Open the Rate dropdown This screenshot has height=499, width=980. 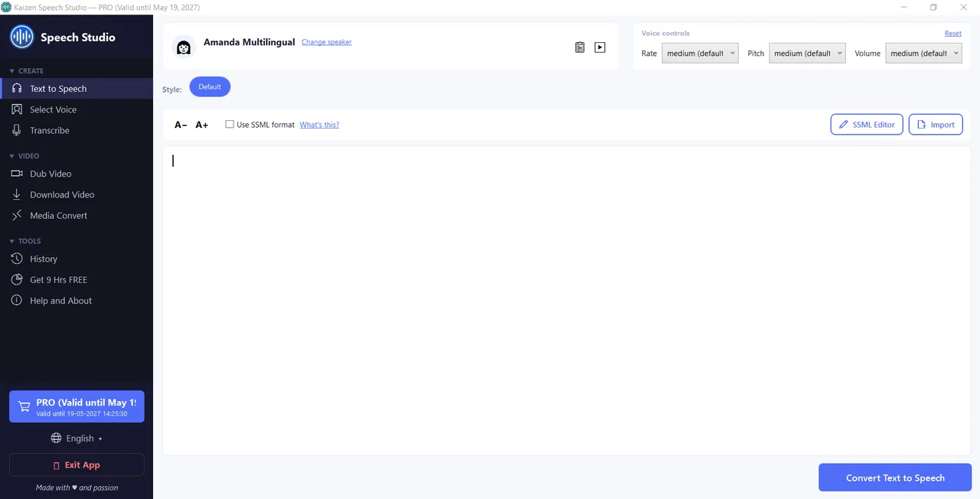[x=700, y=54]
